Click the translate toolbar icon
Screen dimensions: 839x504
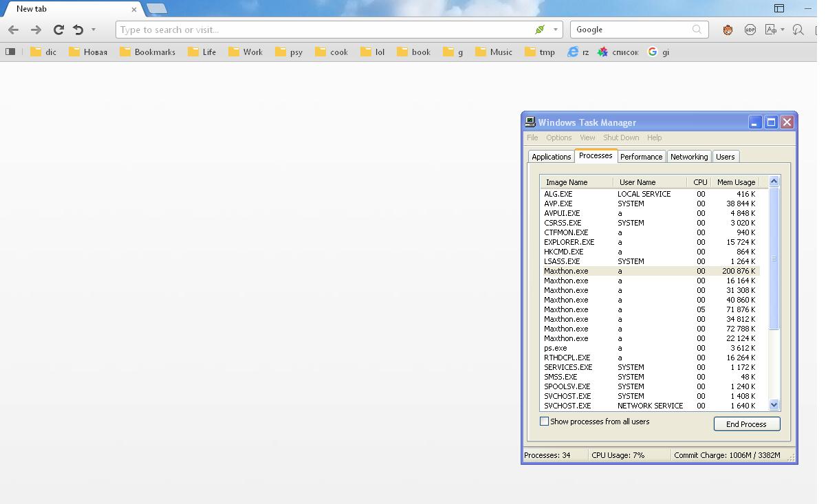click(x=771, y=30)
